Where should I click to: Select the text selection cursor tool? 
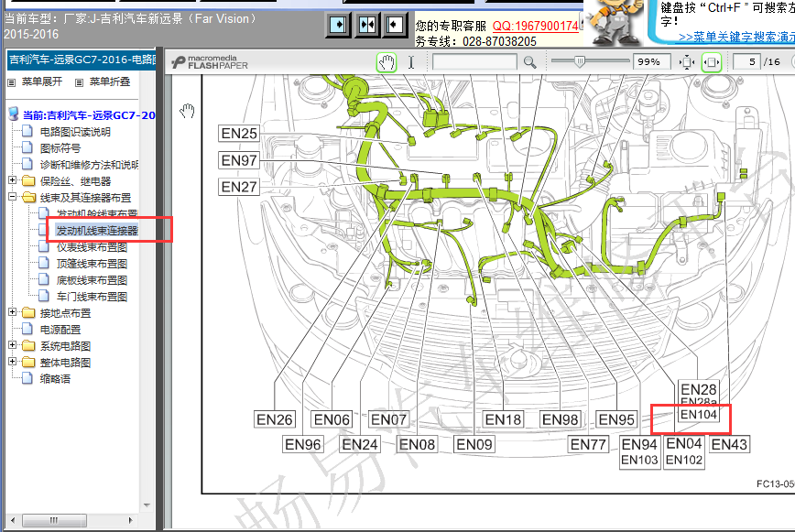411,62
